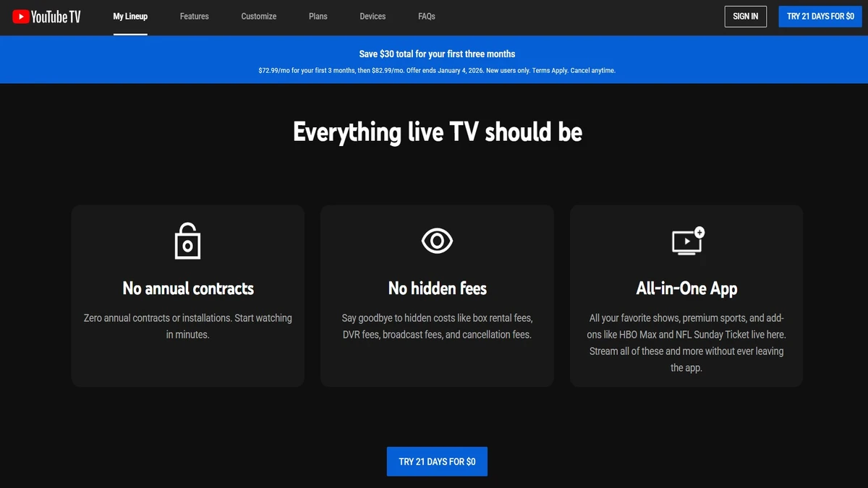Viewport: 868px width, 488px height.
Task: Go to the Devices section
Action: (x=372, y=16)
